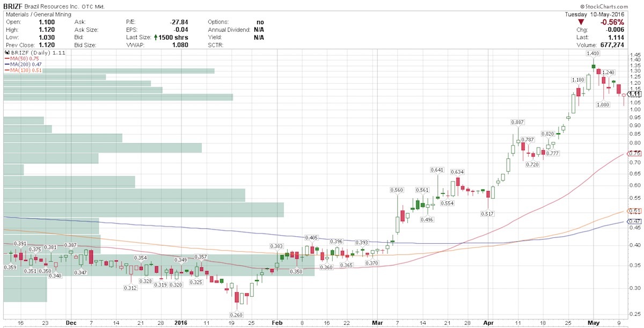Click the 0.393 price annotation
644x328 pixels.
(x=362, y=242)
